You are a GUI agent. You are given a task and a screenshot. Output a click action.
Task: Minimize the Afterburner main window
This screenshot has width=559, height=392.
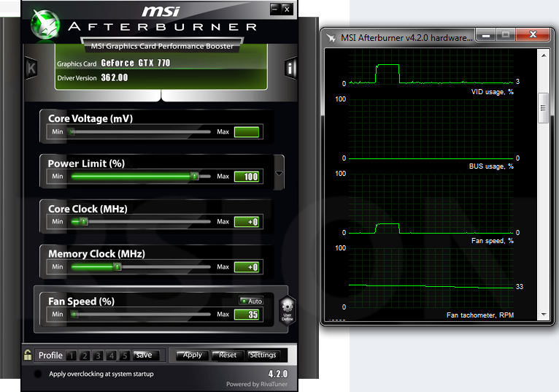(x=275, y=9)
